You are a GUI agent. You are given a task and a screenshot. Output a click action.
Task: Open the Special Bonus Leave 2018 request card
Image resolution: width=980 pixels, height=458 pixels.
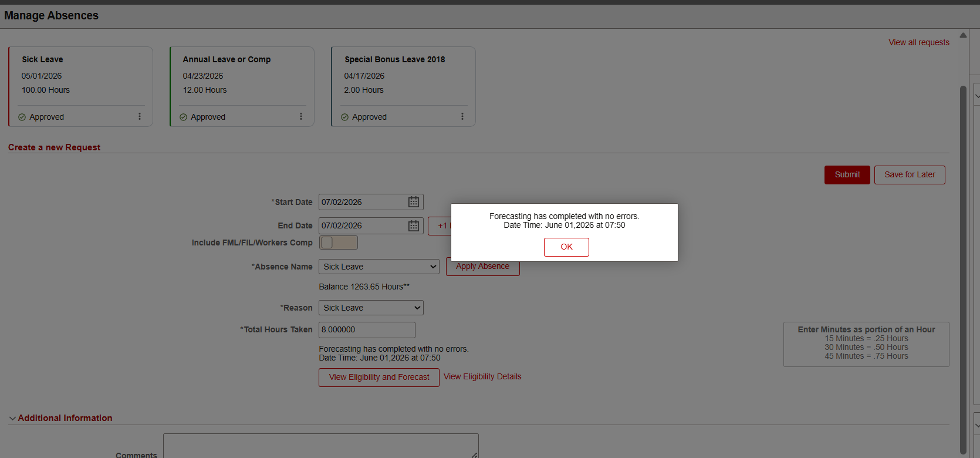tap(403, 86)
